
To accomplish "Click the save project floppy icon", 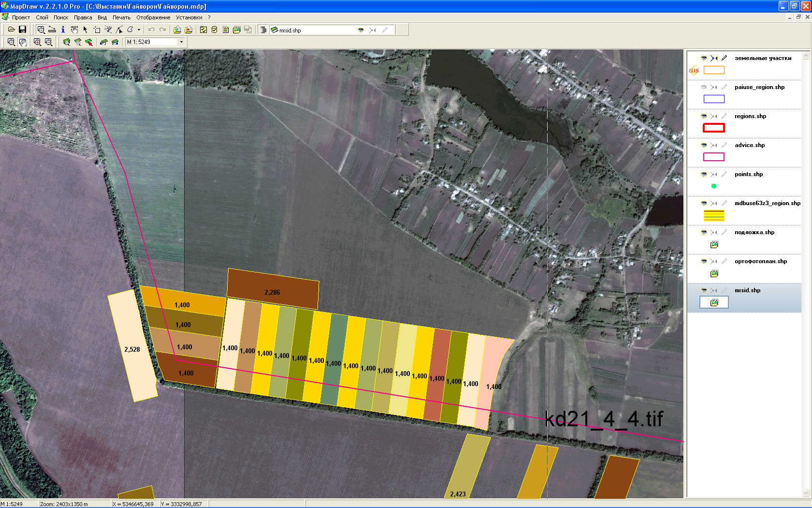I will [x=22, y=30].
